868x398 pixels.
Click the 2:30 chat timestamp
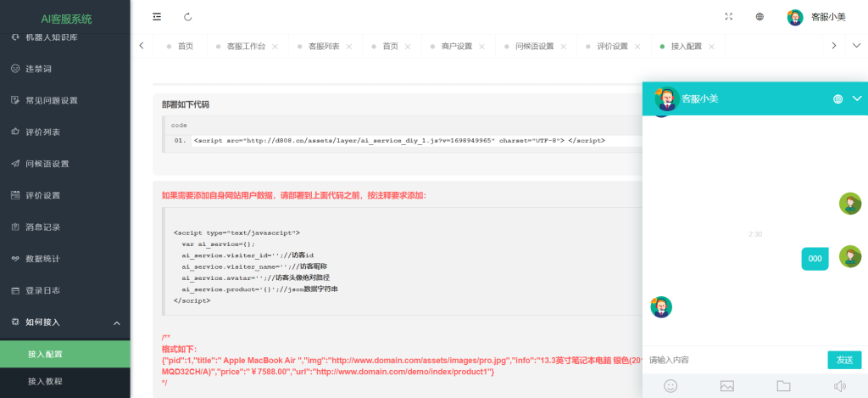pos(755,234)
